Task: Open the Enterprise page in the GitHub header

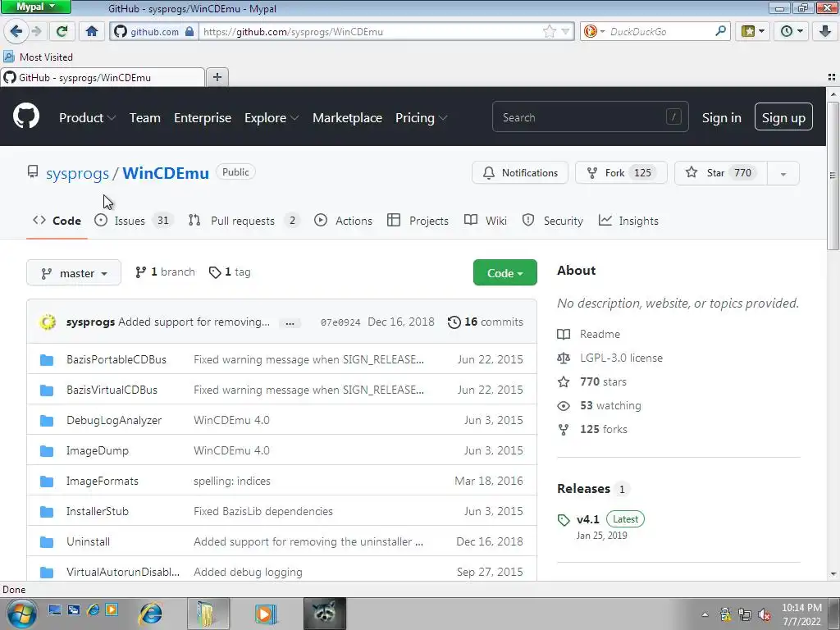Action: 203,118
